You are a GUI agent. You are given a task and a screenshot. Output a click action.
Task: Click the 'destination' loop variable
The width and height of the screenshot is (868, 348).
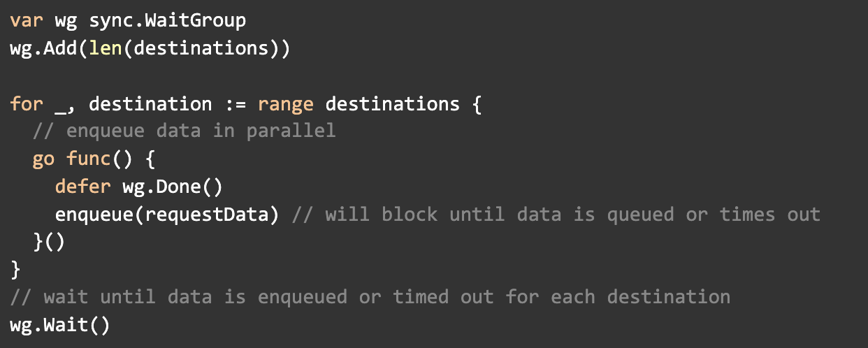pyautogui.click(x=150, y=104)
